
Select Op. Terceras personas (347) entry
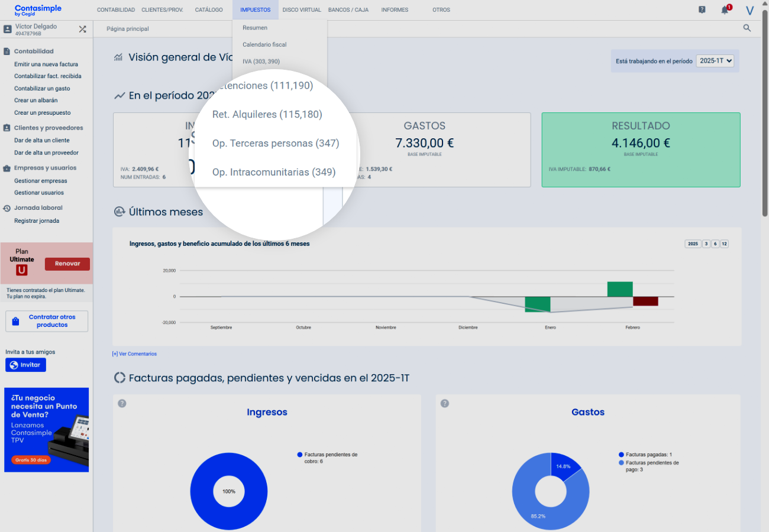point(276,143)
